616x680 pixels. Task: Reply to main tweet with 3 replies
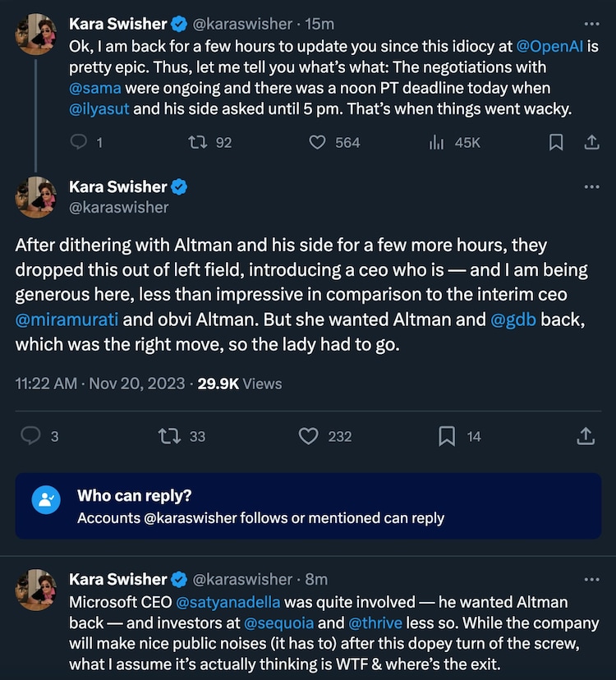[x=30, y=436]
